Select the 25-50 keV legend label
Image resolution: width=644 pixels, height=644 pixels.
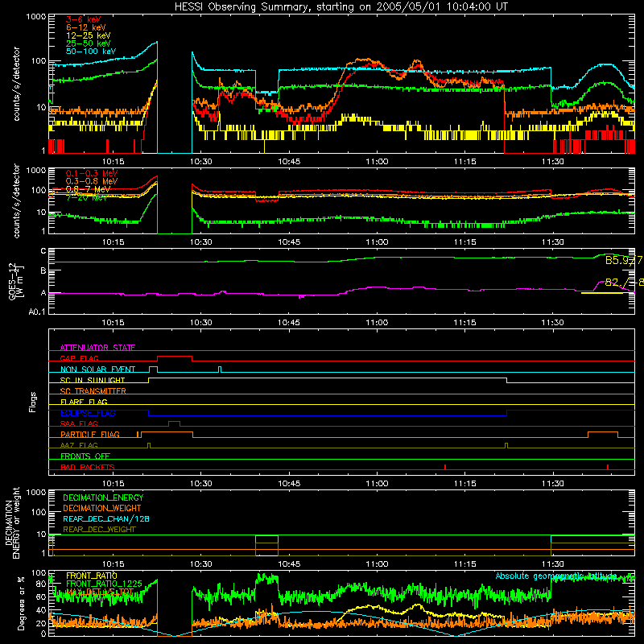[89, 43]
